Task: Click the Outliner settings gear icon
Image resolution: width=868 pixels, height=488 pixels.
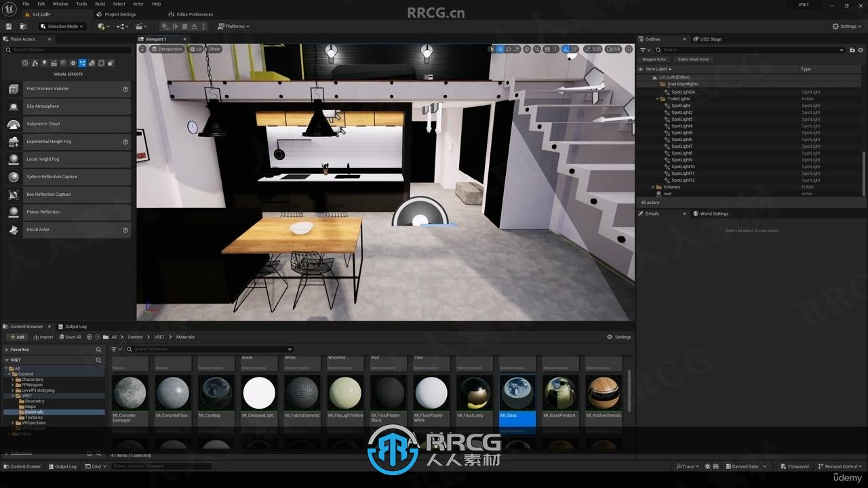Action: pos(861,49)
